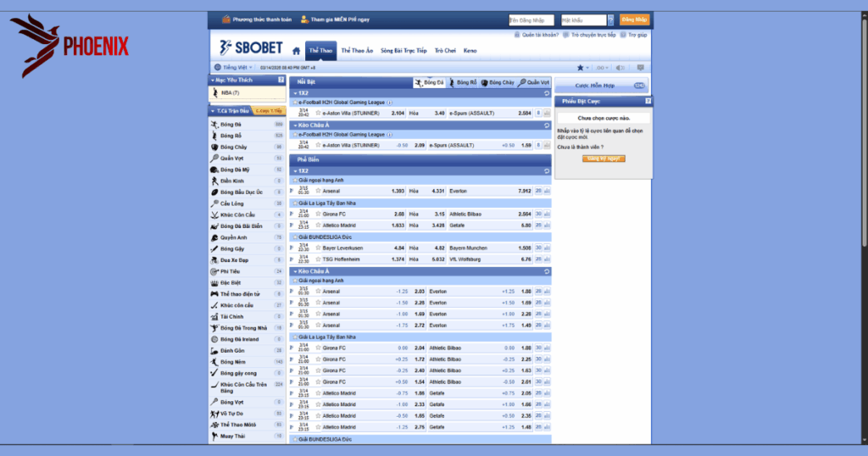
Task: Click the orange Đăng Nhập button
Action: (x=634, y=20)
